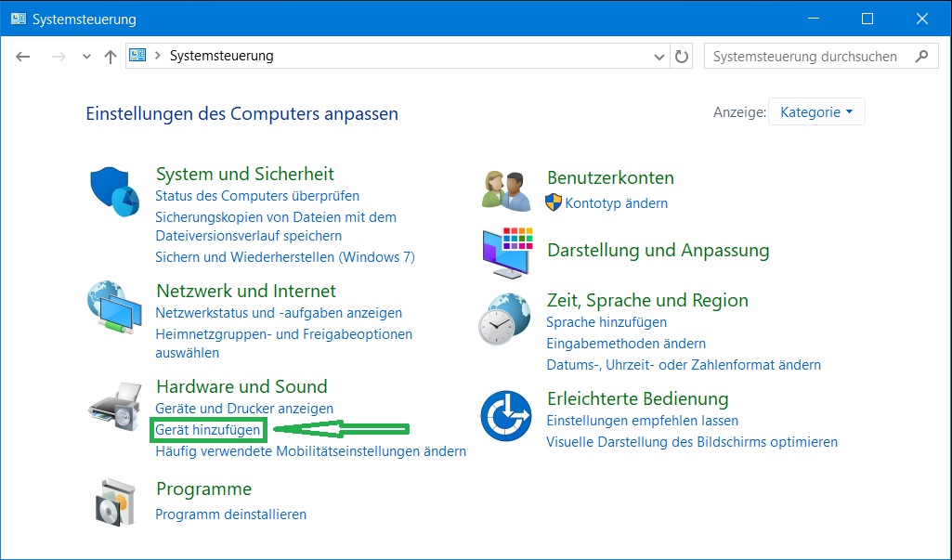Open Heimnetzgruppen- und Freigabeoptionen auswählen
The height and width of the screenshot is (560, 952).
pos(283,344)
